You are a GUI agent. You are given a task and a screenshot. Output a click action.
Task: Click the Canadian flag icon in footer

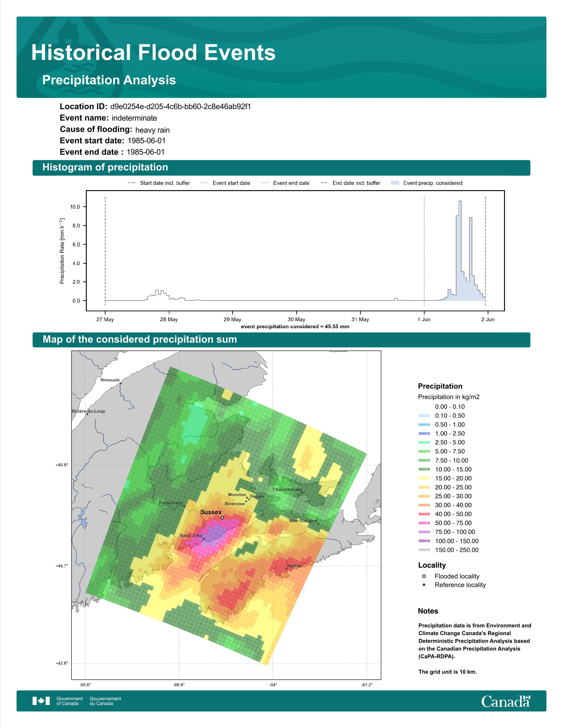click(x=41, y=701)
